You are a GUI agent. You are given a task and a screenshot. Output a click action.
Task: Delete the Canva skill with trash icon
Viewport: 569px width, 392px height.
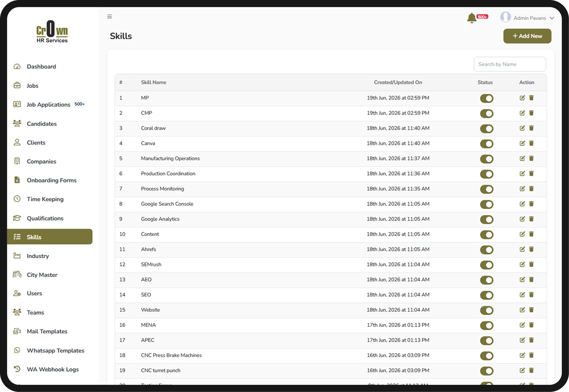531,143
